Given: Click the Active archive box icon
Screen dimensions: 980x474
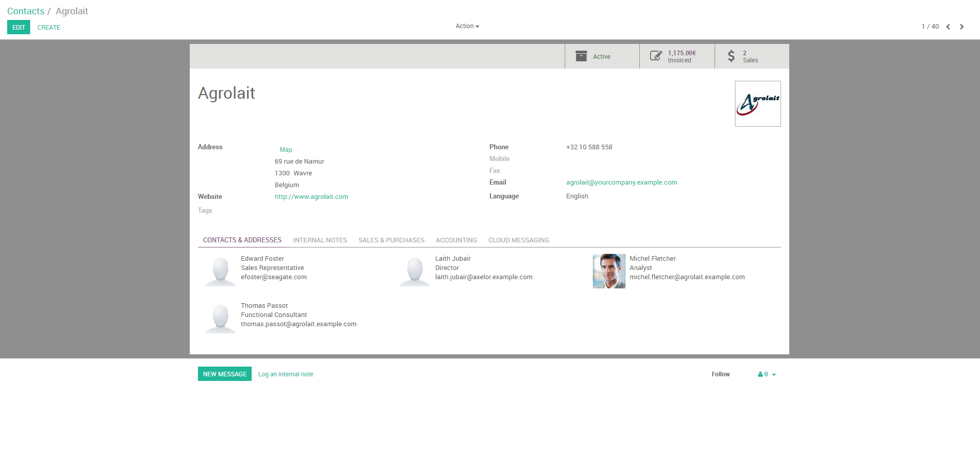Looking at the screenshot, I should coord(581,56).
